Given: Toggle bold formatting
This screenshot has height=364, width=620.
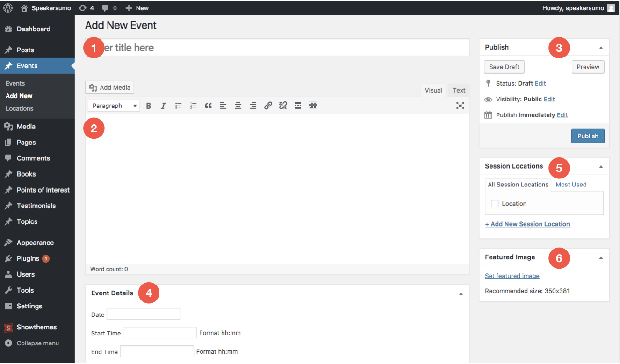Looking at the screenshot, I should 149,106.
